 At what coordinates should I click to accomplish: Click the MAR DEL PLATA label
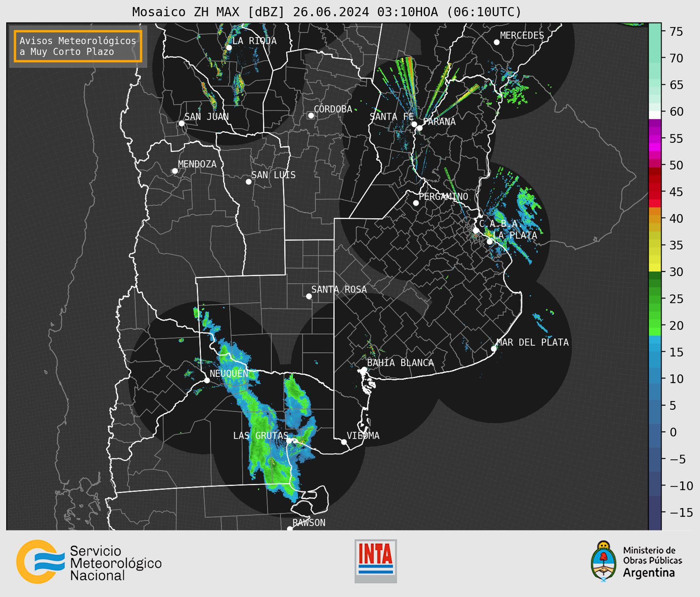pos(532,343)
